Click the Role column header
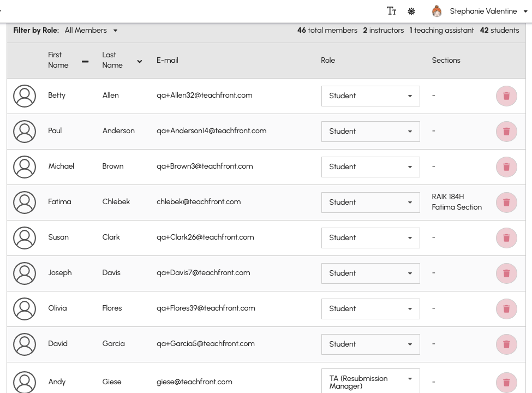 [x=328, y=61]
